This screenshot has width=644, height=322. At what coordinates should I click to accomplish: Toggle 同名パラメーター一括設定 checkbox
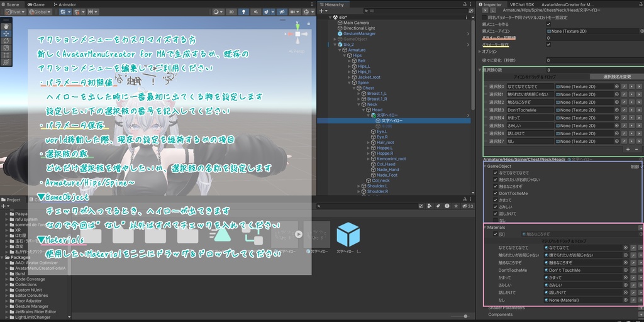tap(484, 18)
